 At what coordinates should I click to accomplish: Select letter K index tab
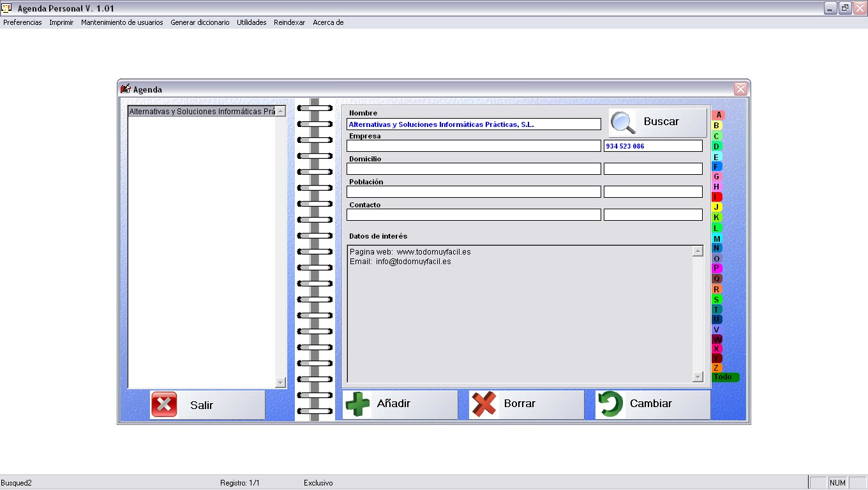717,217
